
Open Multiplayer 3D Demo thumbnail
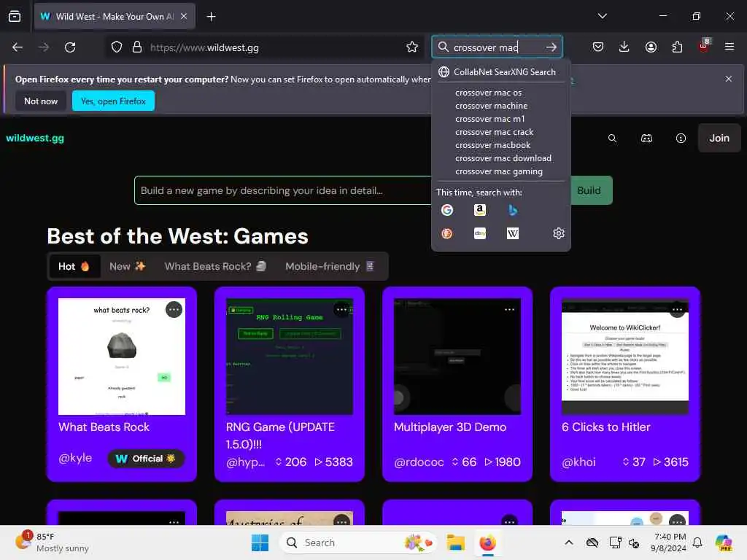click(457, 356)
